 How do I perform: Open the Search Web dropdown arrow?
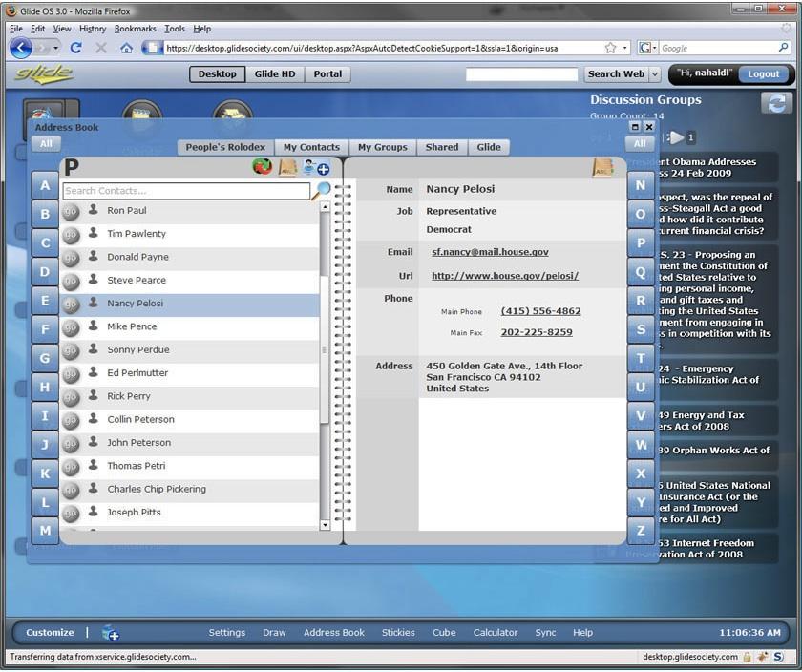655,74
